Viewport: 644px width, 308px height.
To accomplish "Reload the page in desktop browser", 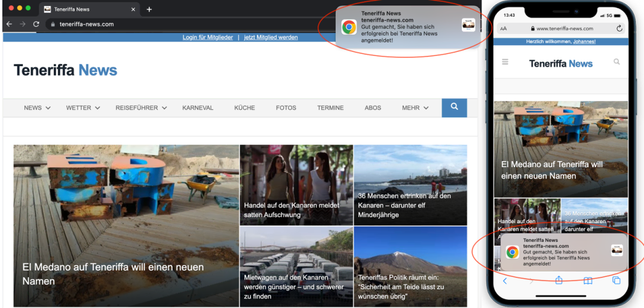I will (36, 24).
